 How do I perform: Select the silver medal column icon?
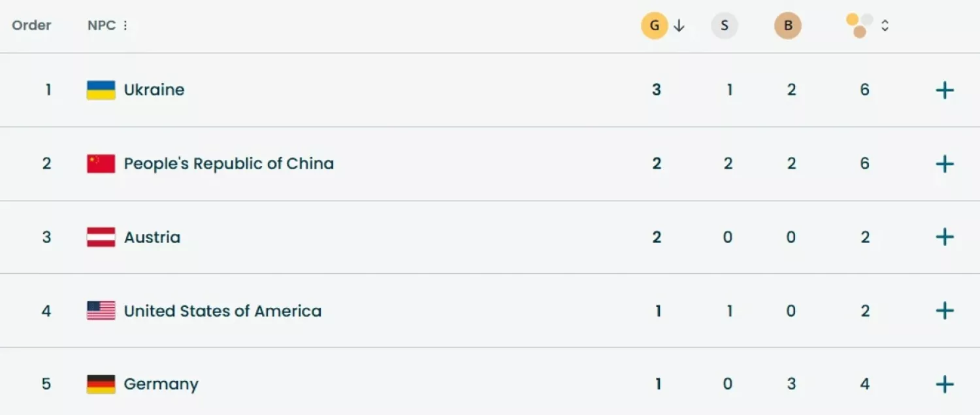(725, 25)
